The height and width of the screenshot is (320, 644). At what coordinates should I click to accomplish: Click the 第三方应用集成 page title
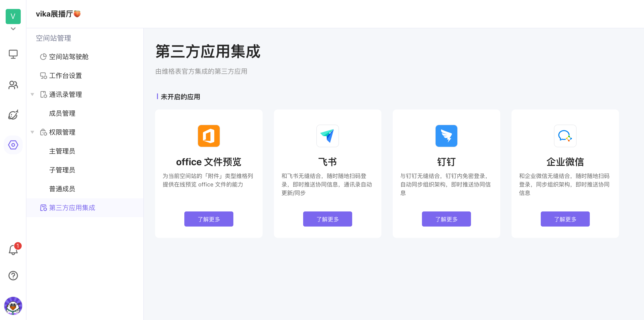point(208,51)
